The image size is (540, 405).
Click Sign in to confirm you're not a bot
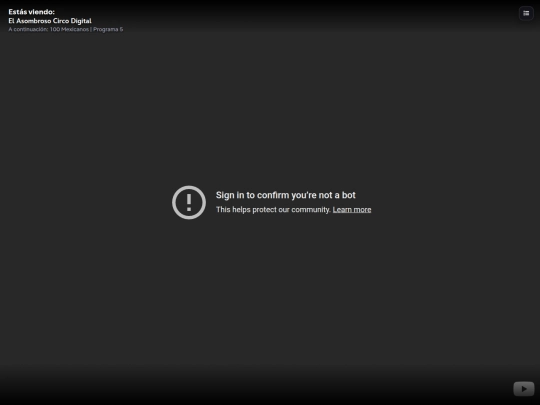pyautogui.click(x=285, y=195)
